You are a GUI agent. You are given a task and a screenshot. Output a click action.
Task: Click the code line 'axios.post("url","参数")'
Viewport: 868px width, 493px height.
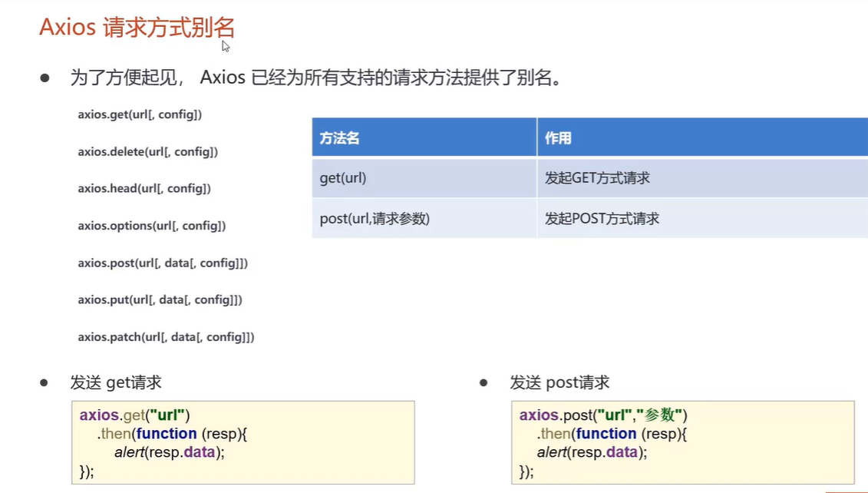click(x=603, y=415)
